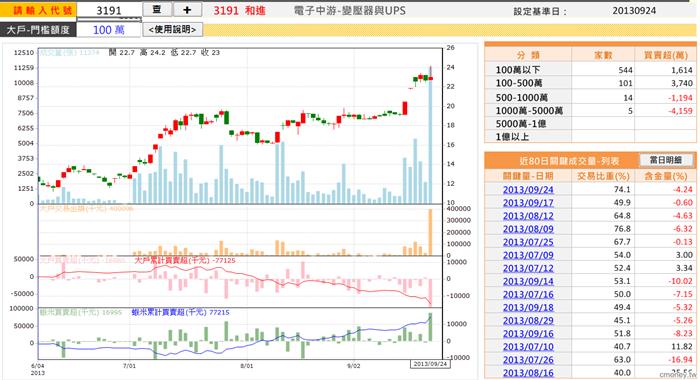Click the 3191 和進 stock name label
Screen dimensions: 700x380
coord(239,11)
